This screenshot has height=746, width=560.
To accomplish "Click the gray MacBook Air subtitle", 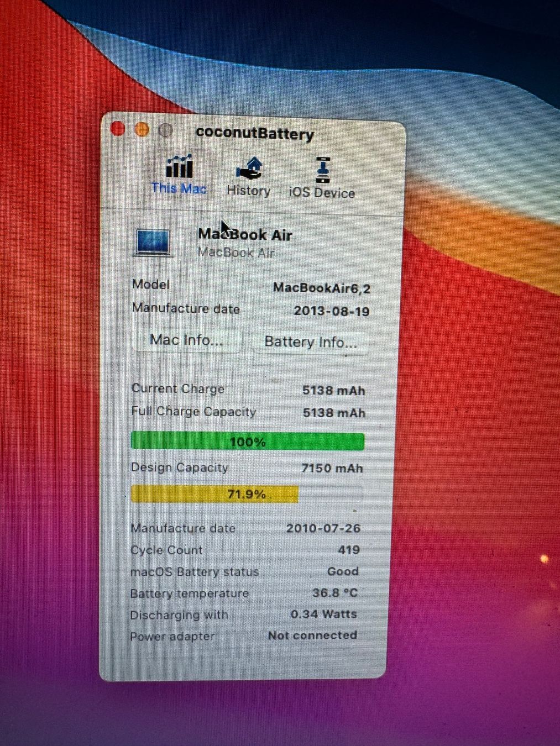I will tap(235, 253).
